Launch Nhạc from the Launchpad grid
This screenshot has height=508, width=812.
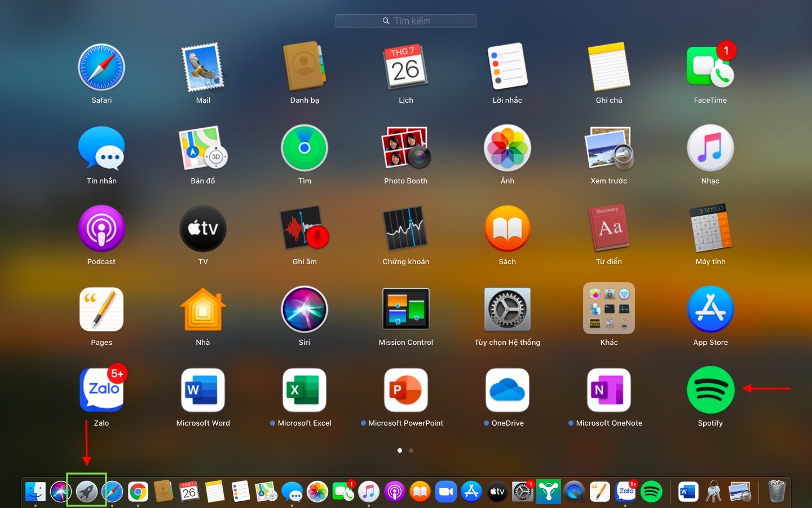tap(710, 148)
